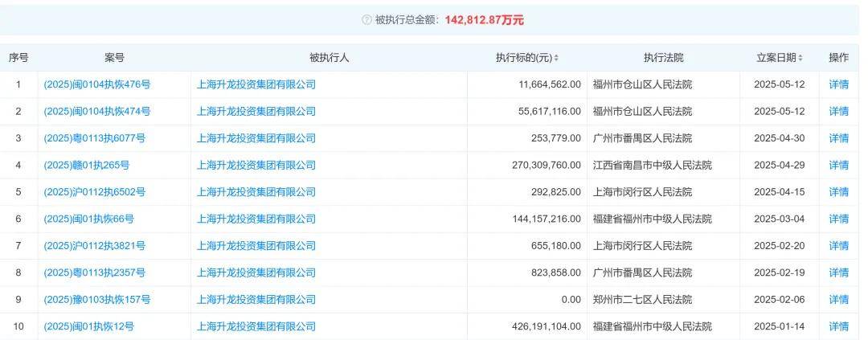
Task: View 详情 for case 粤0113执2357号
Action: tap(838, 272)
